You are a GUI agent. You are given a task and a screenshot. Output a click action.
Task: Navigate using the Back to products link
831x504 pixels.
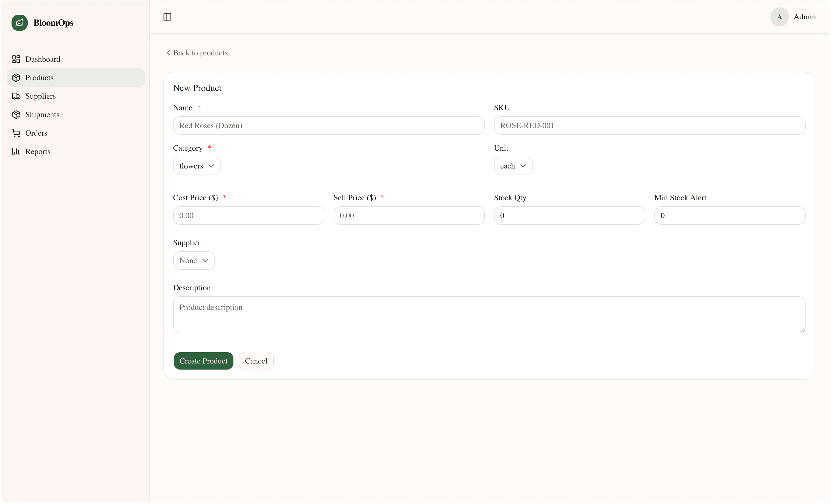pyautogui.click(x=197, y=53)
